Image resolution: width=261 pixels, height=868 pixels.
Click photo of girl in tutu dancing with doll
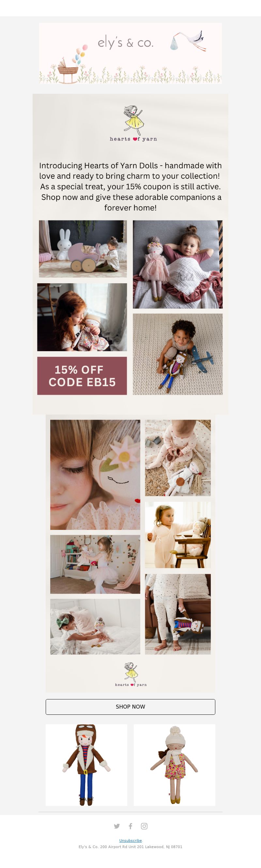(x=95, y=564)
